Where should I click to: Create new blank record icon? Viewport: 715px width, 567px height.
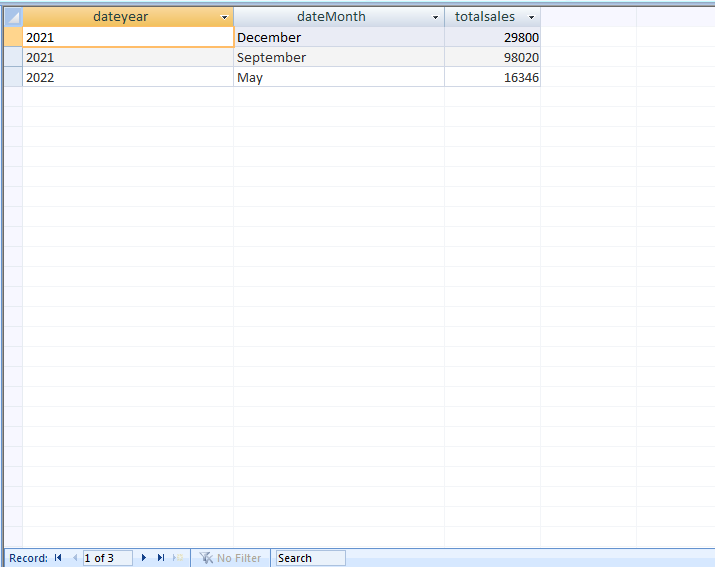coord(178,557)
